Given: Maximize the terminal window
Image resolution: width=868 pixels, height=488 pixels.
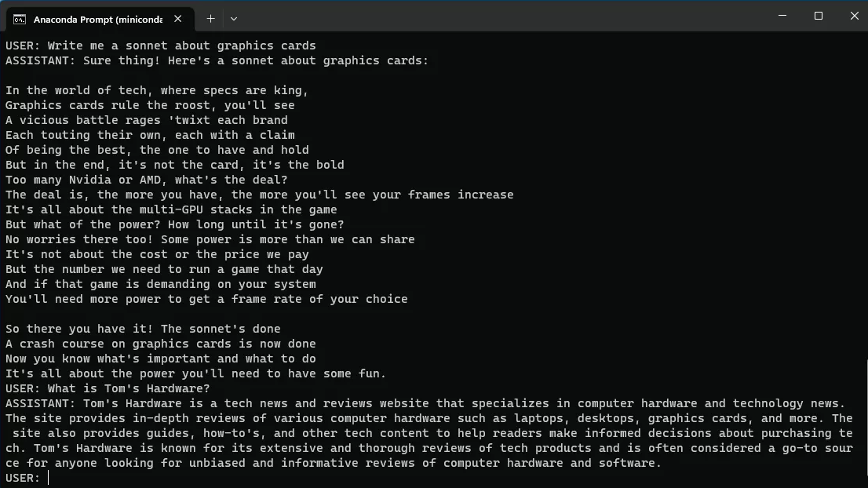Looking at the screenshot, I should point(819,16).
